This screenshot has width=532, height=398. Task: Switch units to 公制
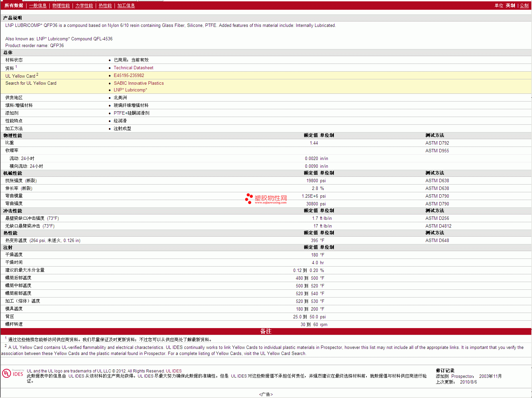(x=524, y=6)
